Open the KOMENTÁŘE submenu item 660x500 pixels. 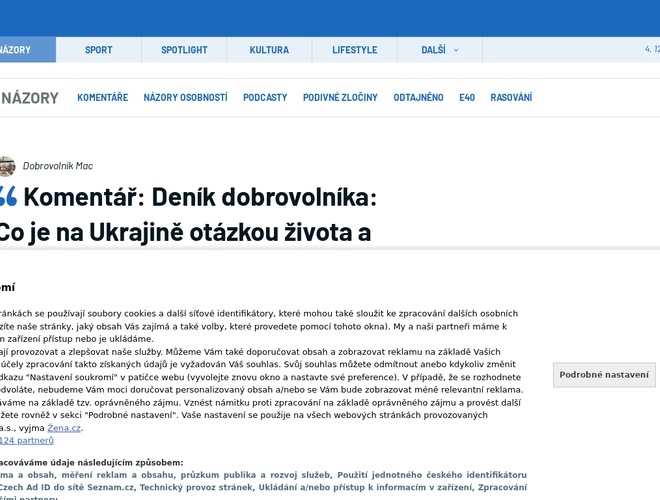102,98
